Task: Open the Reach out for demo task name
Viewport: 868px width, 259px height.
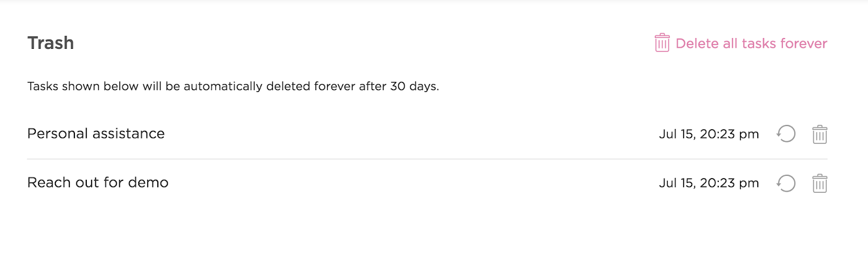Action: (98, 182)
